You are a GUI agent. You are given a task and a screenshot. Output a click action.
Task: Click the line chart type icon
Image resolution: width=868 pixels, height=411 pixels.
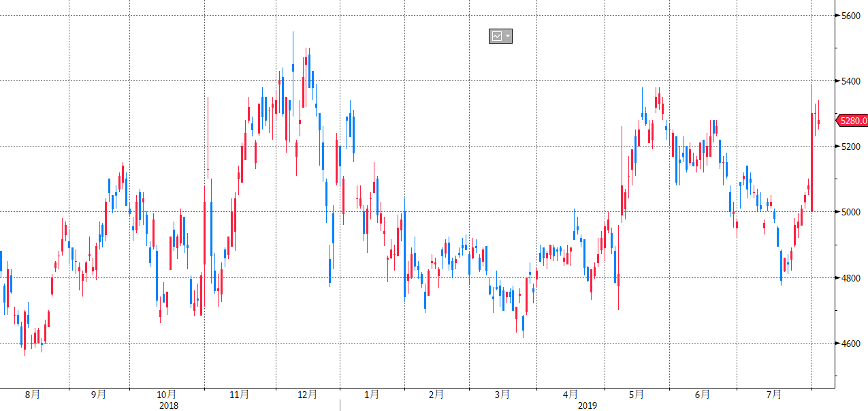[496, 36]
